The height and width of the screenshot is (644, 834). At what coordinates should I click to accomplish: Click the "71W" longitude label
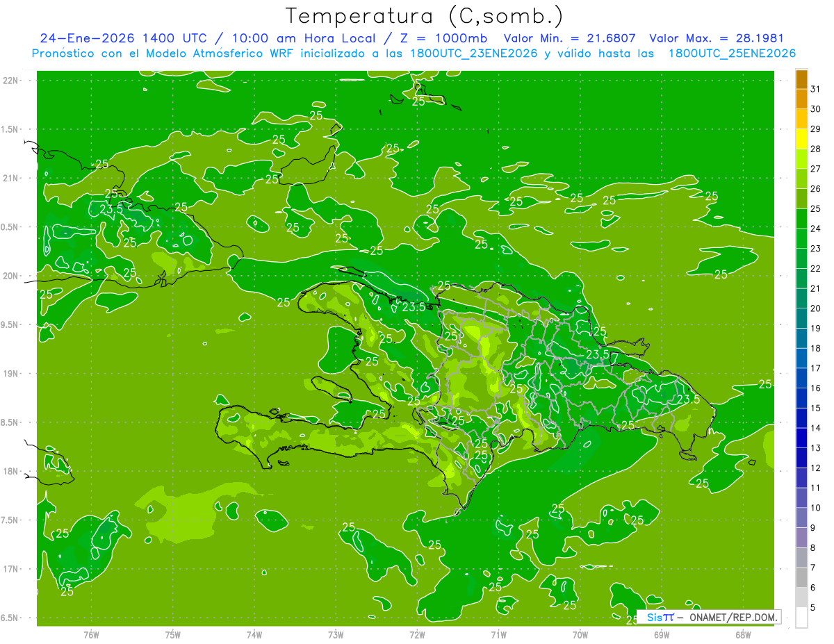[x=498, y=634]
